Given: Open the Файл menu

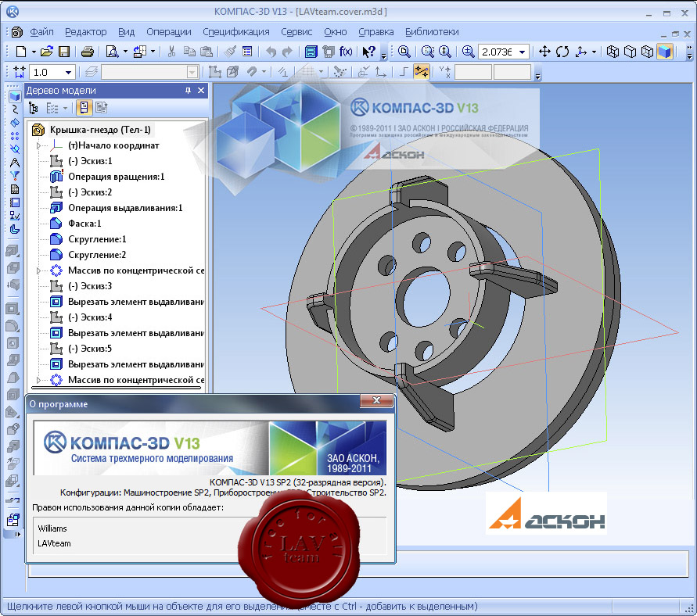Looking at the screenshot, I should [41, 32].
